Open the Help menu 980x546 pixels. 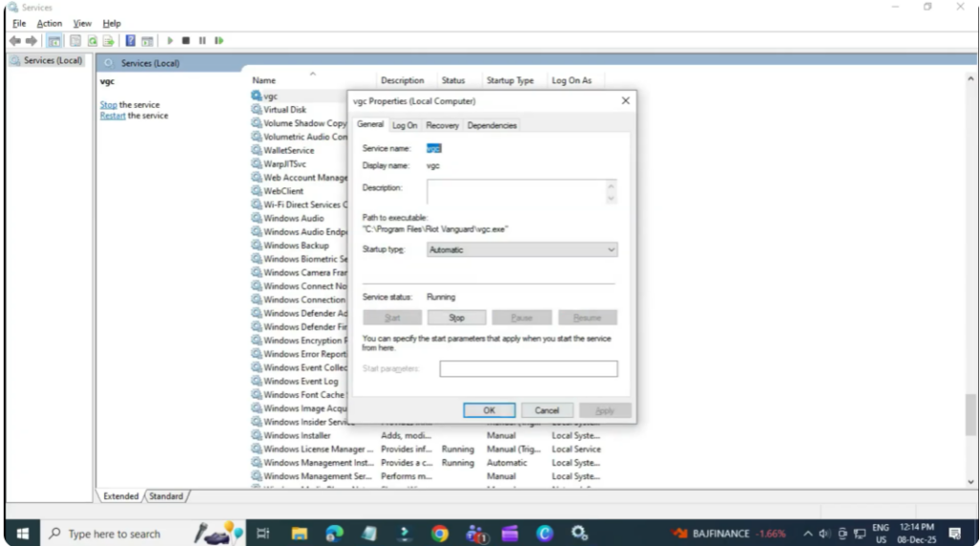coord(112,23)
